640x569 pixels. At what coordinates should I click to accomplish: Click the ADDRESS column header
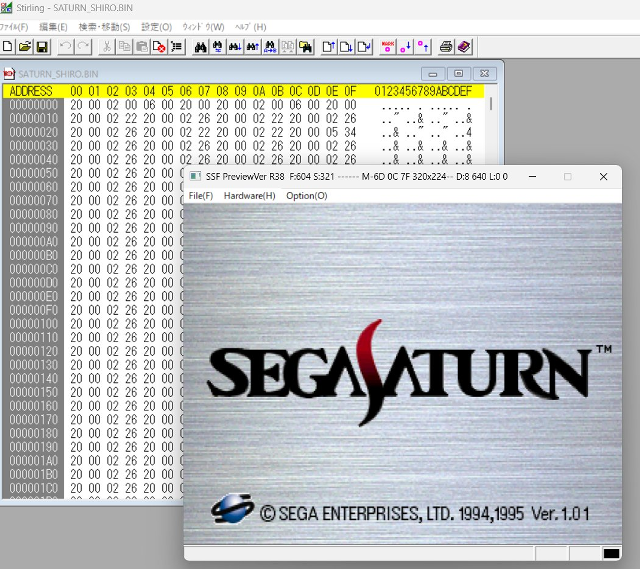(31, 91)
